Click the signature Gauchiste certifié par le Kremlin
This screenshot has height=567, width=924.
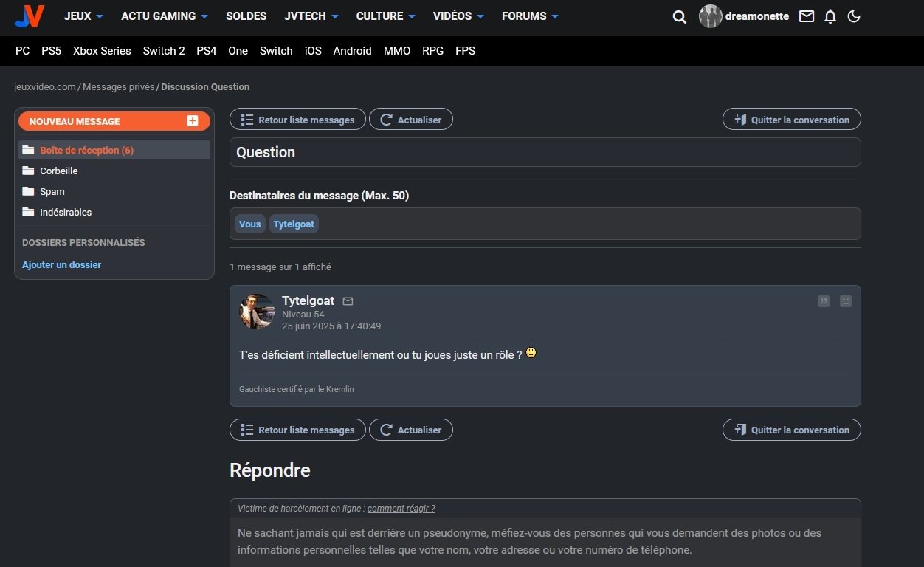[297, 389]
